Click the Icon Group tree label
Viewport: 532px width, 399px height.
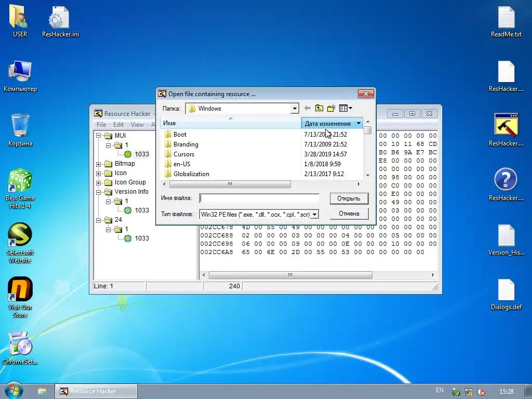pyautogui.click(x=130, y=182)
